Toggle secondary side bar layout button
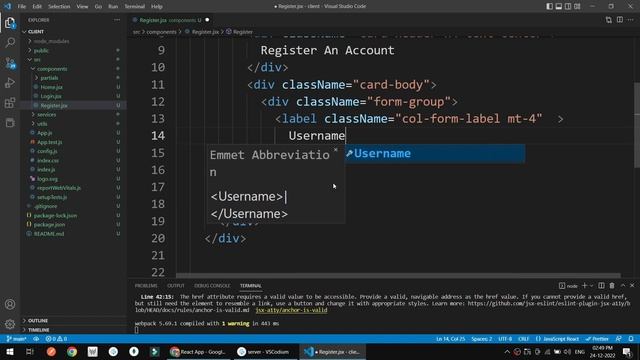This screenshot has width=640, height=360. click(x=568, y=6)
